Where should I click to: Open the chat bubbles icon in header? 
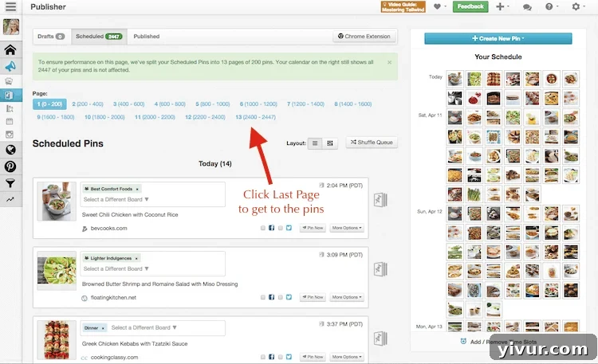click(528, 7)
